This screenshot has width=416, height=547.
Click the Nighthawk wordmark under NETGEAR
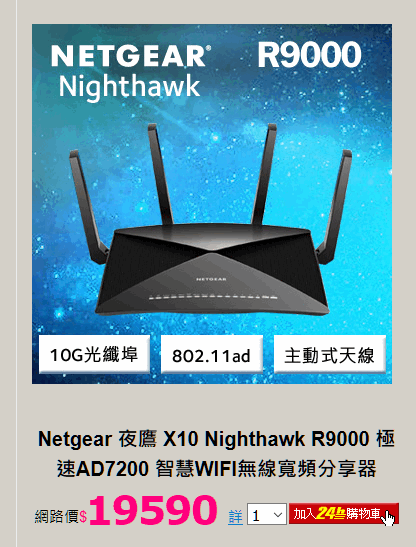coord(129,87)
